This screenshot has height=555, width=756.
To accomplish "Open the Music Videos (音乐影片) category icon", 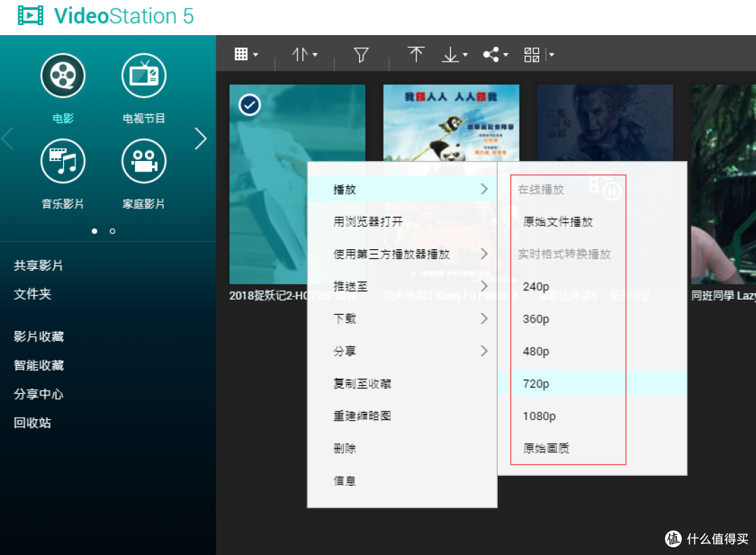I will [x=63, y=161].
